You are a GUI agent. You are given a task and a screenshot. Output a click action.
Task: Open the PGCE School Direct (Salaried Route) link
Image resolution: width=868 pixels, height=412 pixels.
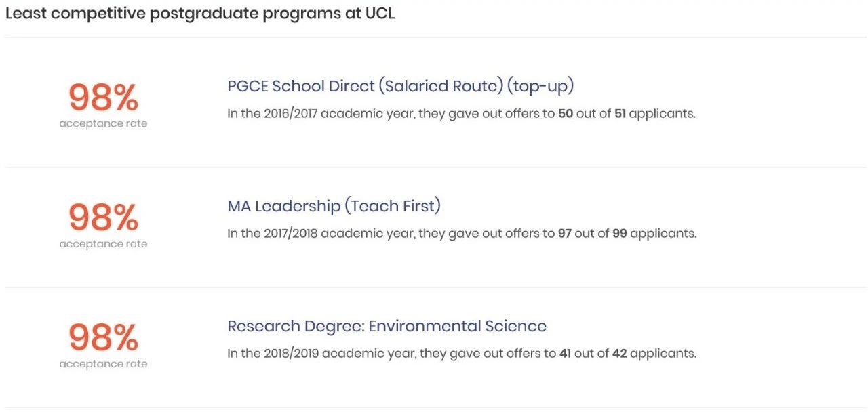click(x=401, y=87)
